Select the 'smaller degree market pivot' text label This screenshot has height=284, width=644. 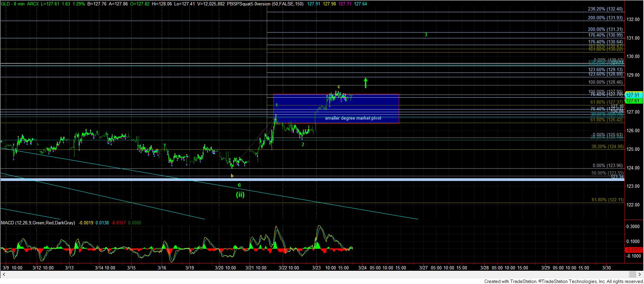point(353,118)
